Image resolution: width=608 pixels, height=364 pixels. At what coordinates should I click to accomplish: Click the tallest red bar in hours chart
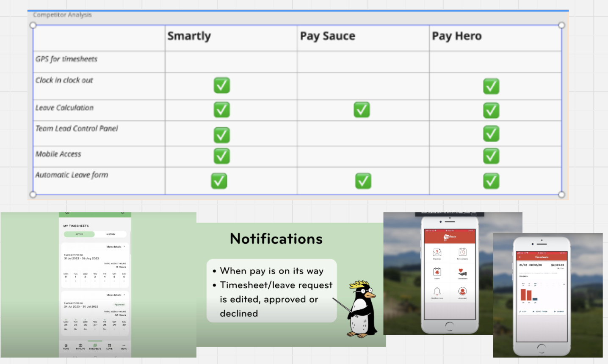pos(523,294)
